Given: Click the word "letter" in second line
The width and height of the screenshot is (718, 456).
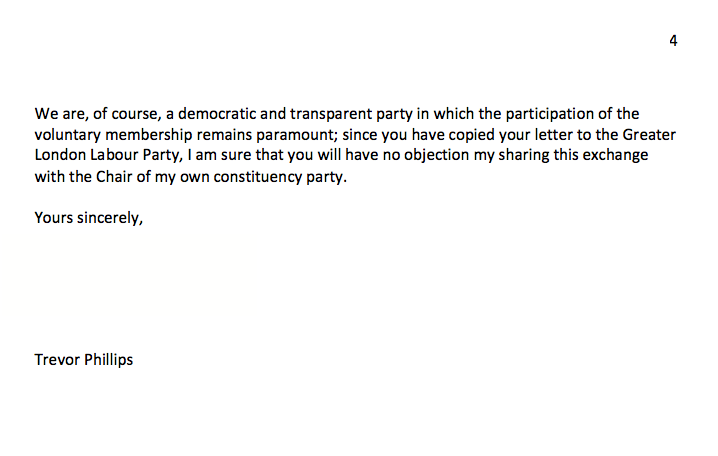Looking at the screenshot, I should point(553,135).
